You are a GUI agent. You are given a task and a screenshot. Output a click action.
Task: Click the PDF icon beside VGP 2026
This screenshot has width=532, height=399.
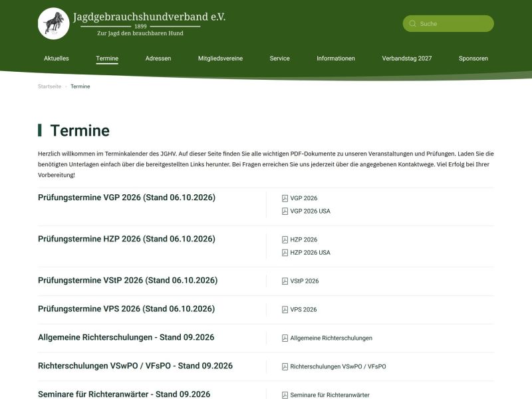[x=285, y=198]
